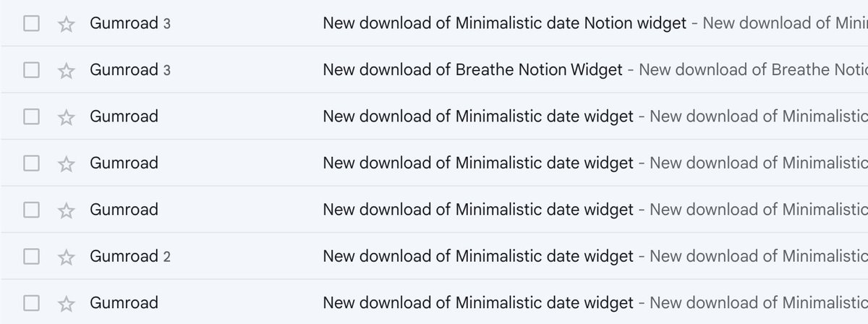The height and width of the screenshot is (324, 868).
Task: Open subject "New download of Minimalistic date Notion widget"
Action: click(504, 23)
